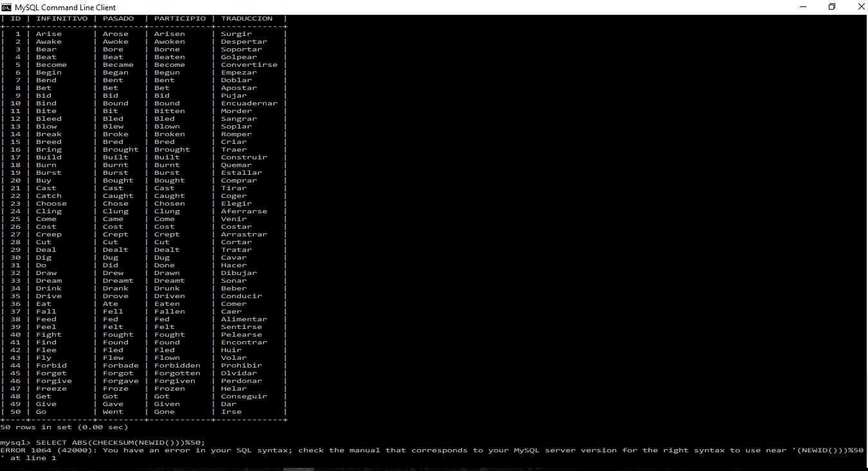The image size is (868, 471).
Task: Select the participle 'Fallen'
Action: tap(170, 312)
